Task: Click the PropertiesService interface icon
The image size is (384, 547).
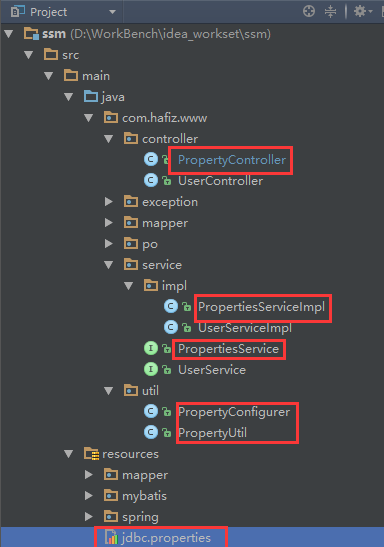Action: coord(151,349)
